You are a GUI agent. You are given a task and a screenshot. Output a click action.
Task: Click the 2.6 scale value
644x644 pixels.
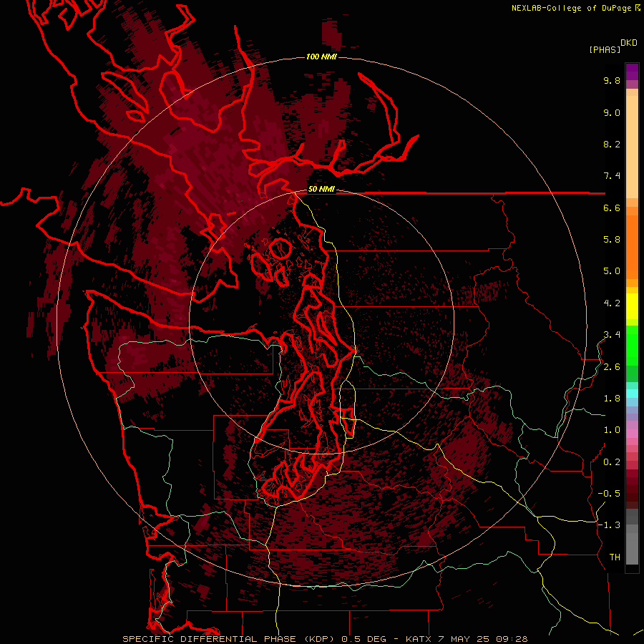point(612,367)
